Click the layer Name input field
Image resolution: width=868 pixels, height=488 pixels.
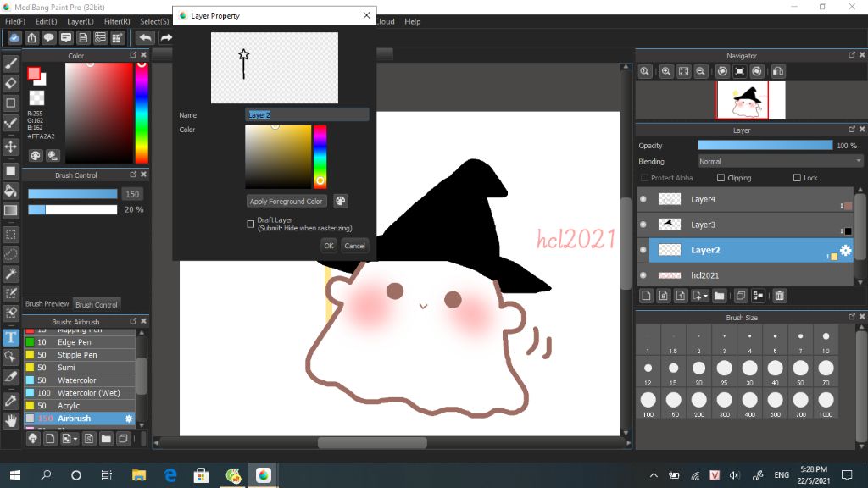[307, 115]
